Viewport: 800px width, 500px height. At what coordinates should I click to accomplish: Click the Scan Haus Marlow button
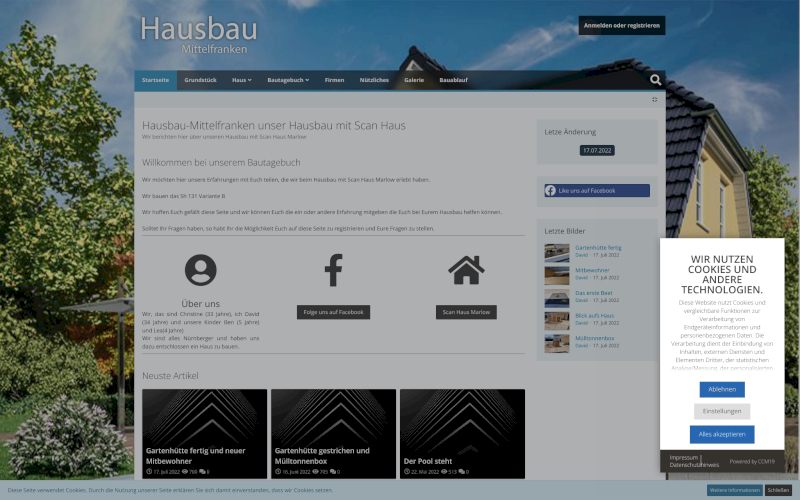466,312
